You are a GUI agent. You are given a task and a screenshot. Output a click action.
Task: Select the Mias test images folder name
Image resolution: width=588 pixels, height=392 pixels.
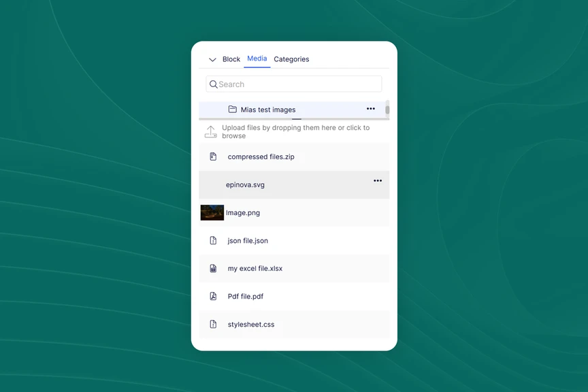click(x=268, y=110)
